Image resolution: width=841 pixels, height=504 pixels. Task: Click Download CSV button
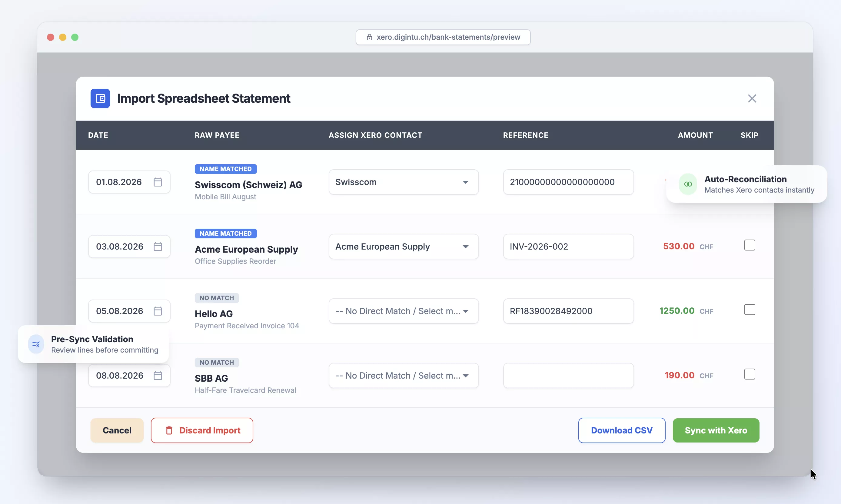tap(622, 430)
